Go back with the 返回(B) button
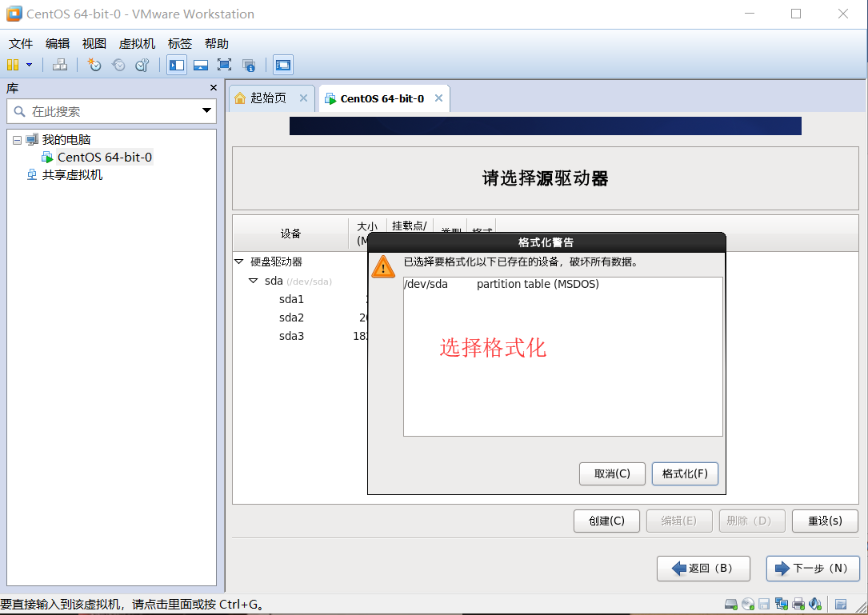 tap(703, 569)
